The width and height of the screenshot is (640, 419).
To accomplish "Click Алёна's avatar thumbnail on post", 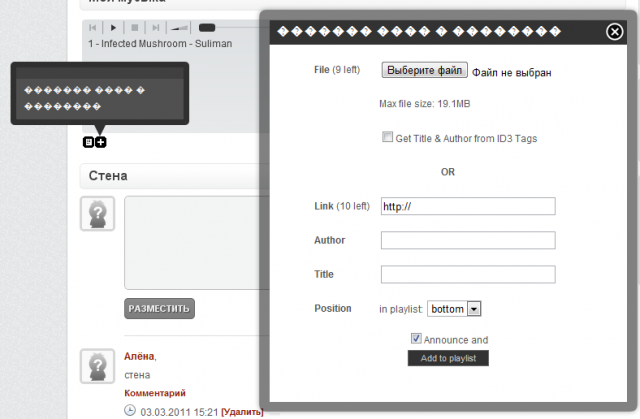I will 98,366.
